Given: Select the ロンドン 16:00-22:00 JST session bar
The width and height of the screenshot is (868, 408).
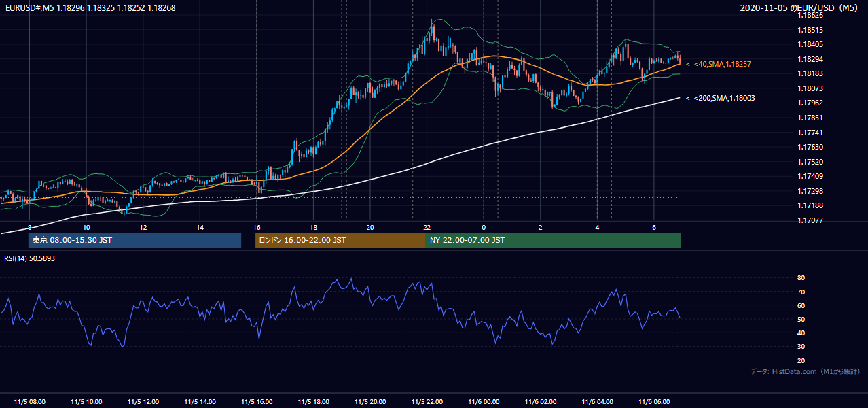Looking at the screenshot, I should 340,240.
